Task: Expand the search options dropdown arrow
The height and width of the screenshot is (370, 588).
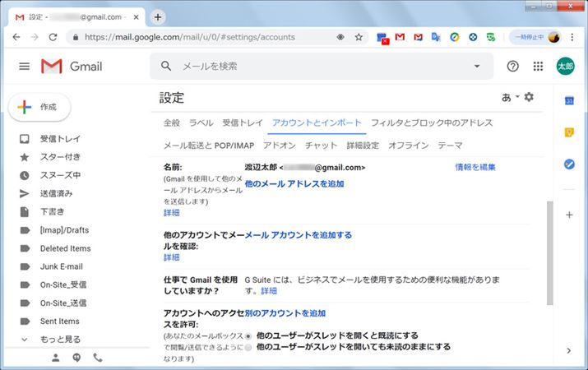Action: tap(477, 66)
